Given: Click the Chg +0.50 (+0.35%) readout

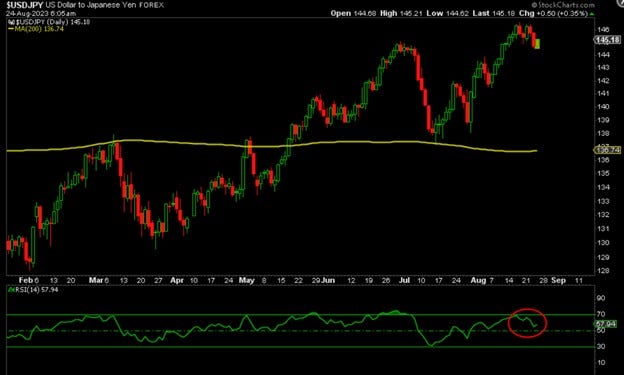Looking at the screenshot, I should click(553, 13).
